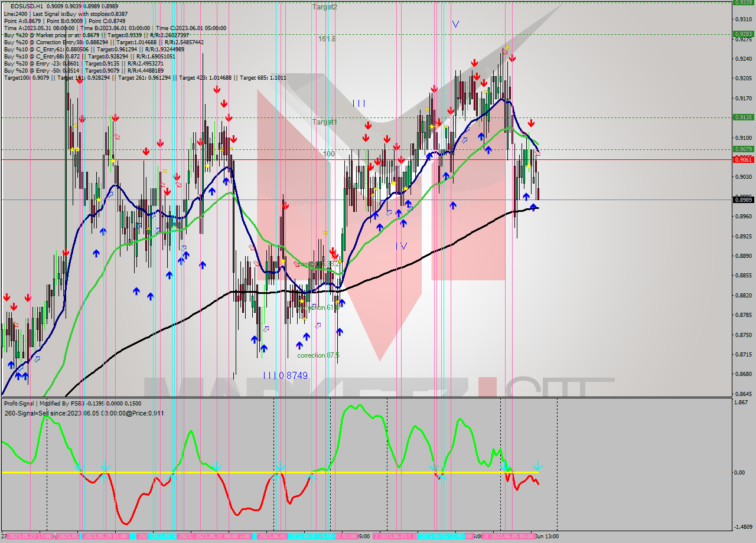
Task: Click the Jun 13:00 label at the timeline end
Action: pyautogui.click(x=546, y=536)
